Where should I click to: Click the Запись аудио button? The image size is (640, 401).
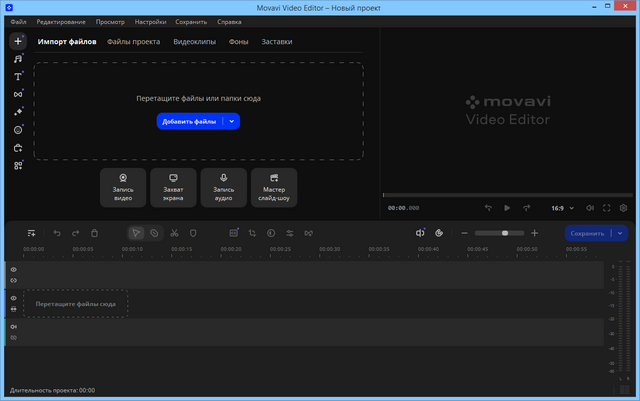tap(223, 187)
